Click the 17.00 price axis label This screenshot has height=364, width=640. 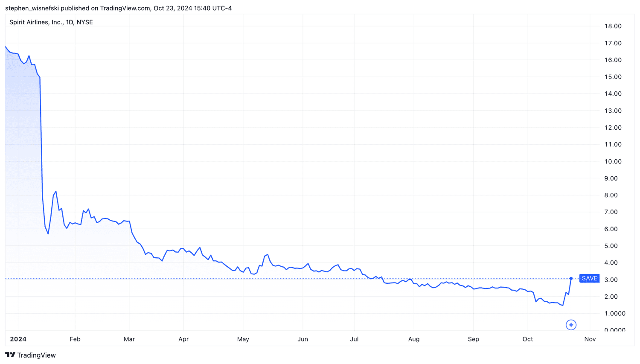point(613,43)
